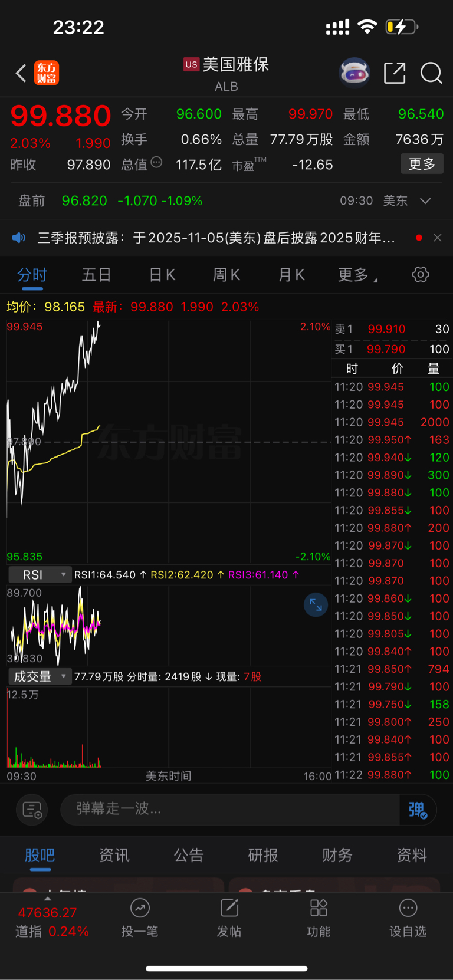Switch to the 分时 chart tab

coord(32,275)
